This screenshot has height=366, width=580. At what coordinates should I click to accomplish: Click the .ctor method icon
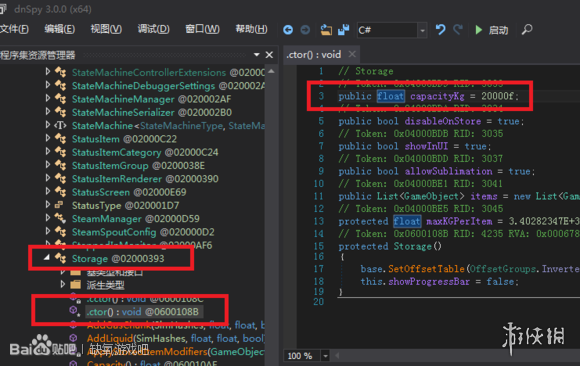tap(74, 311)
